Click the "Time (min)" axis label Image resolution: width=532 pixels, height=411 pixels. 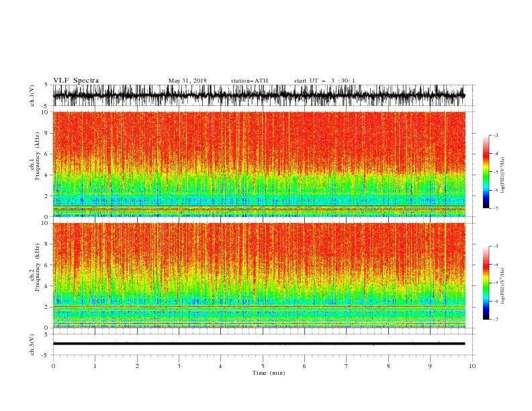pos(269,373)
